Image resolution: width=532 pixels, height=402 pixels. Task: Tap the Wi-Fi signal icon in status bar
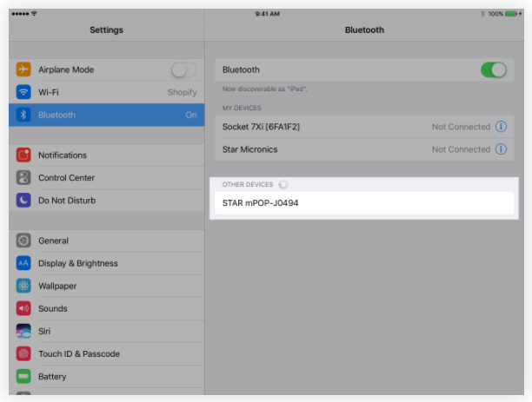[x=34, y=14]
